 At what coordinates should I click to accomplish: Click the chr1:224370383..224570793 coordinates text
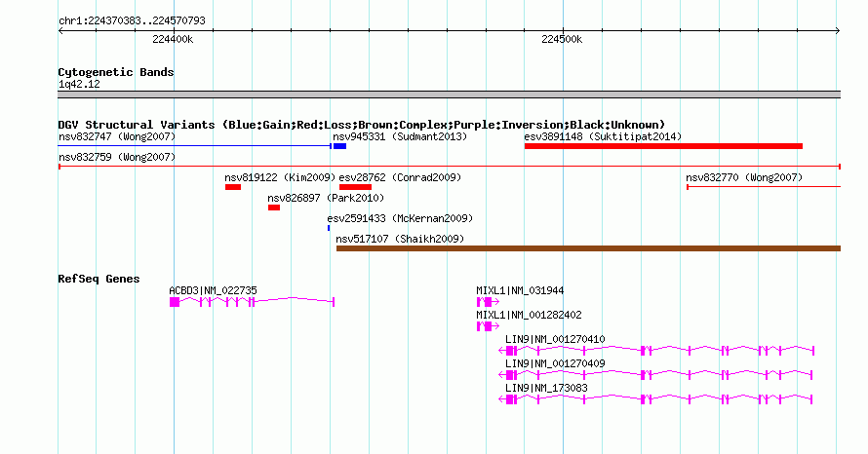(132, 20)
